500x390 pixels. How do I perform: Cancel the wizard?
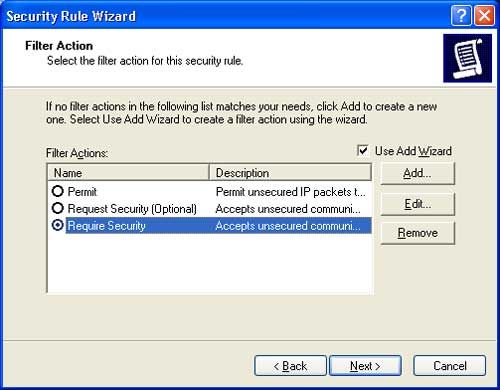coord(449,366)
